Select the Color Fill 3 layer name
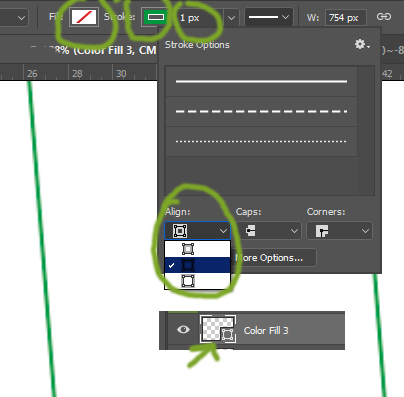Image resolution: width=404 pixels, height=397 pixels. point(266,331)
